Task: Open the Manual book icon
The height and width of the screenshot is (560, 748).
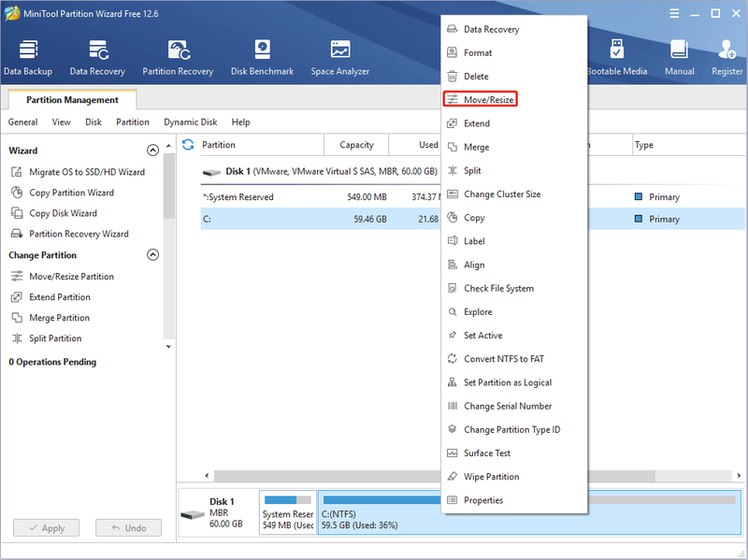Action: 680,50
